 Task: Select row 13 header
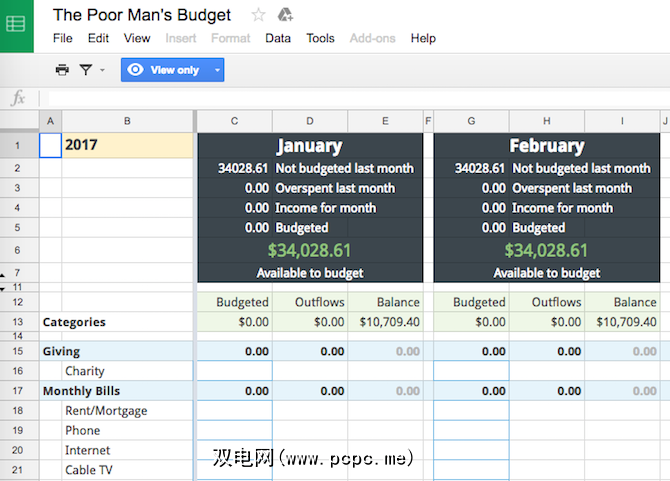point(18,322)
